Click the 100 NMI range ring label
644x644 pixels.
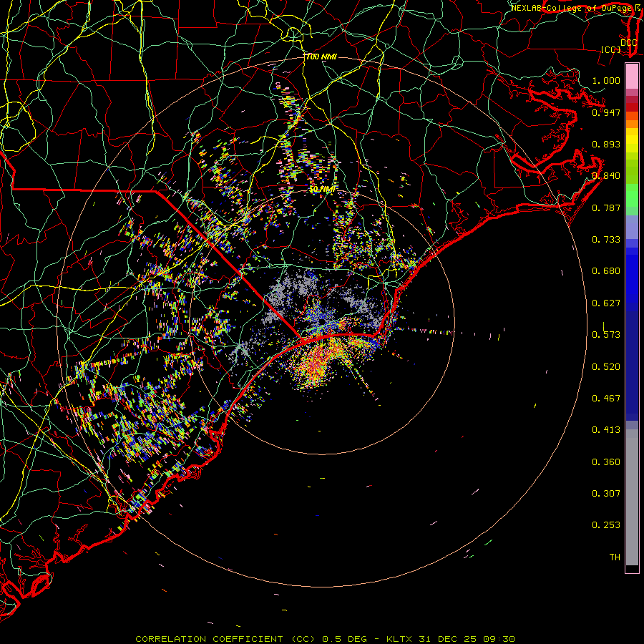[x=321, y=57]
